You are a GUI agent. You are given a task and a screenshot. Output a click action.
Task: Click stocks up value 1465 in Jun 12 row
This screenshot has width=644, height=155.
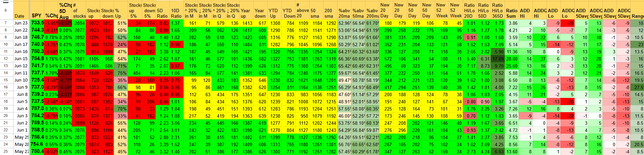93,66
